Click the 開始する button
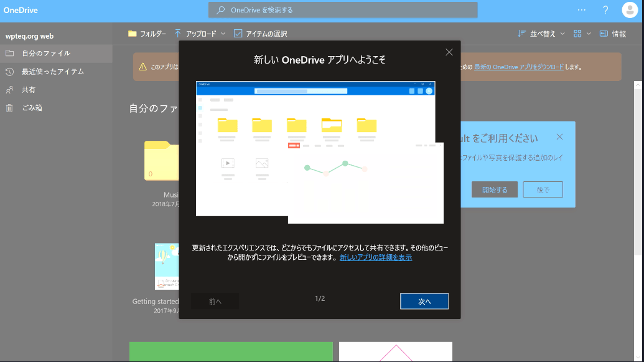This screenshot has height=362, width=644. [x=495, y=189]
